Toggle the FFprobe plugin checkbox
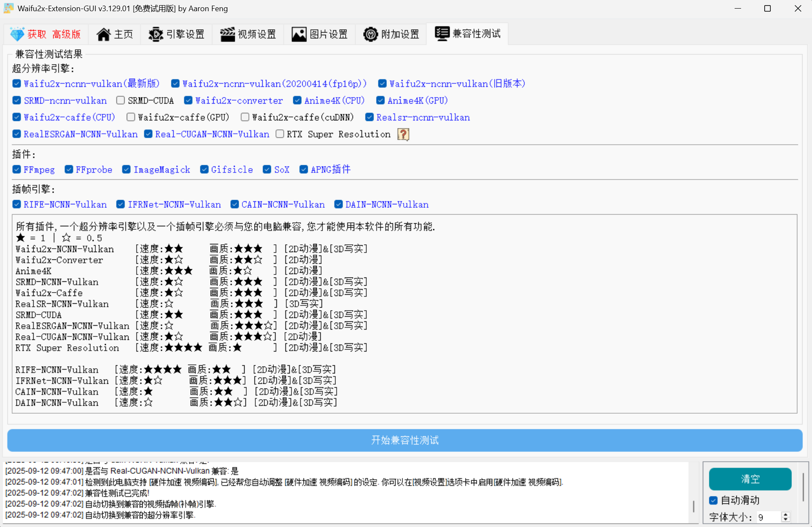Viewport: 812px width, 527px height. coord(69,170)
